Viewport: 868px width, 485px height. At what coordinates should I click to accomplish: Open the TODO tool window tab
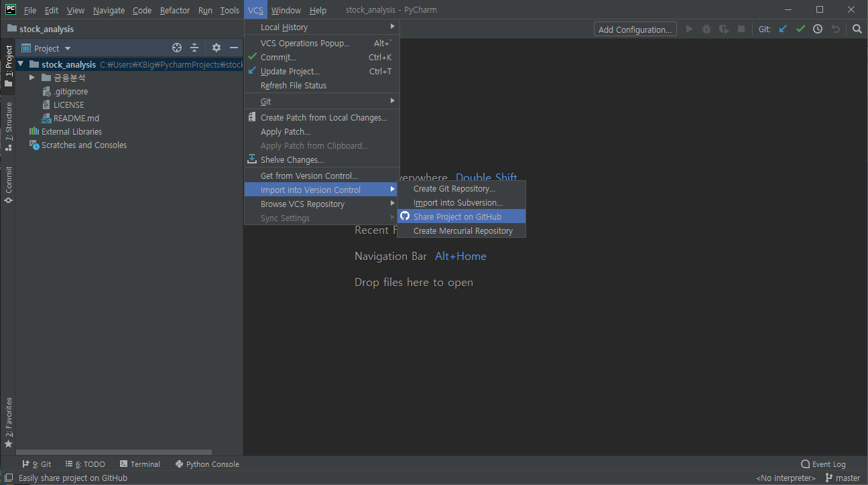[x=85, y=464]
